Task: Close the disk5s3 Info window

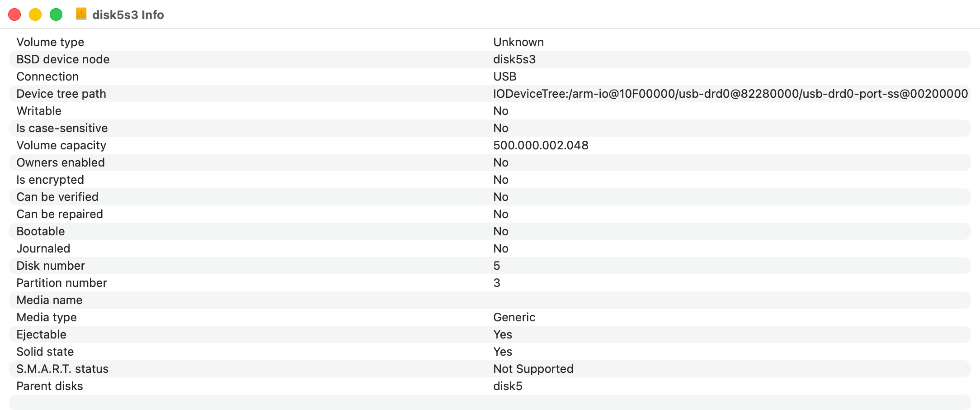Action: pyautogui.click(x=14, y=14)
